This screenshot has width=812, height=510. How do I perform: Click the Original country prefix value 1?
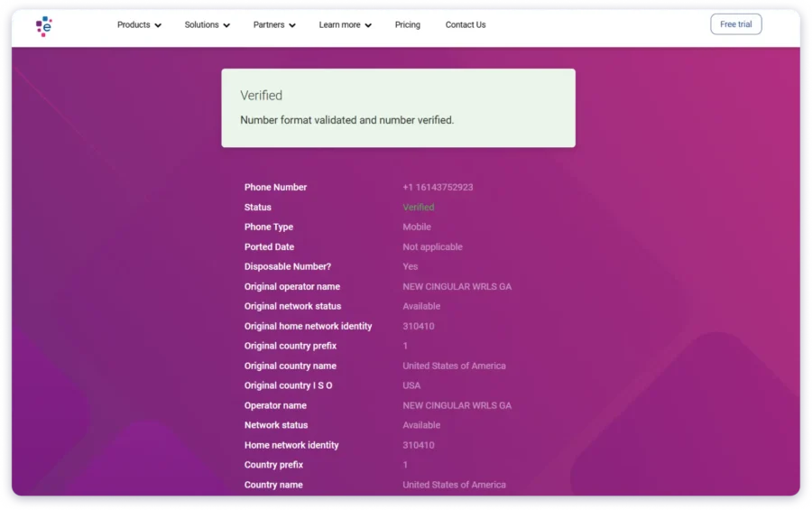pos(405,346)
